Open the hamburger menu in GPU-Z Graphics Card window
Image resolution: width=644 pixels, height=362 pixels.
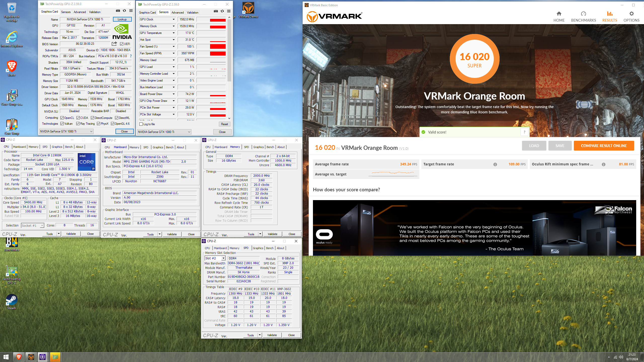click(x=131, y=11)
